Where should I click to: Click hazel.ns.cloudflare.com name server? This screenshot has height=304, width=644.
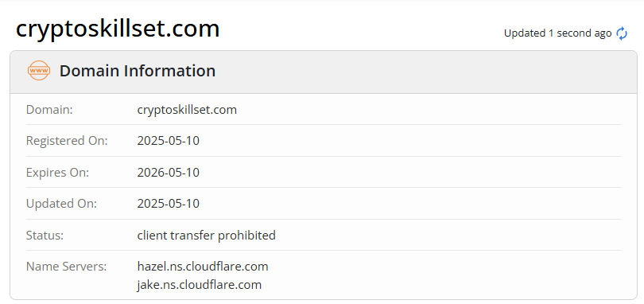tap(203, 266)
